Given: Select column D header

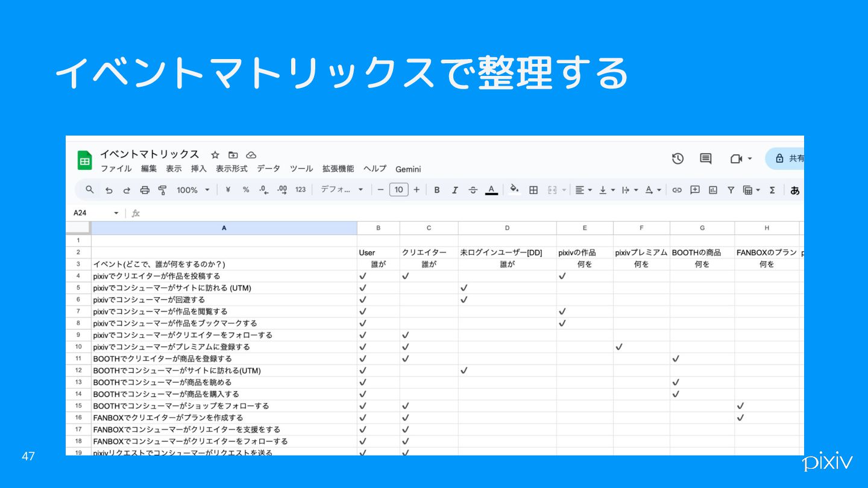Looking at the screenshot, I should click(x=507, y=228).
